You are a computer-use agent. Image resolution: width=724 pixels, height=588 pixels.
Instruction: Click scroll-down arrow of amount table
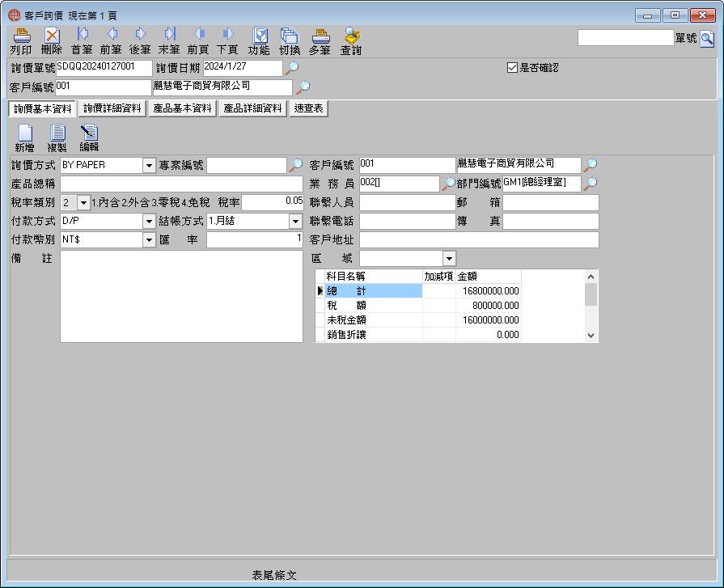(591, 336)
